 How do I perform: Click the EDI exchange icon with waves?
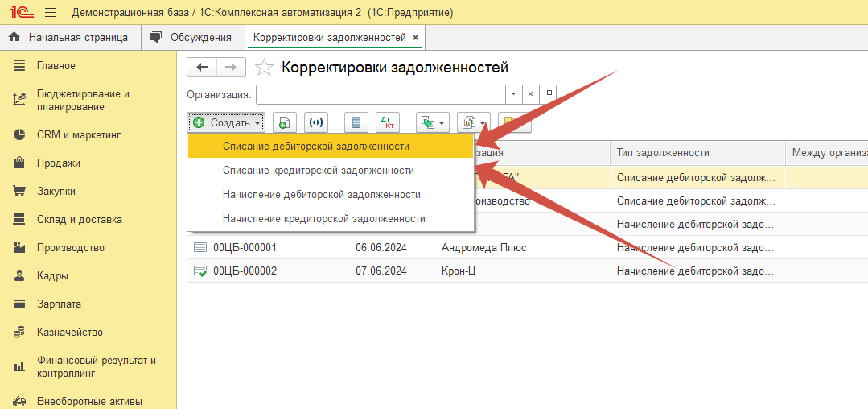pyautogui.click(x=317, y=122)
